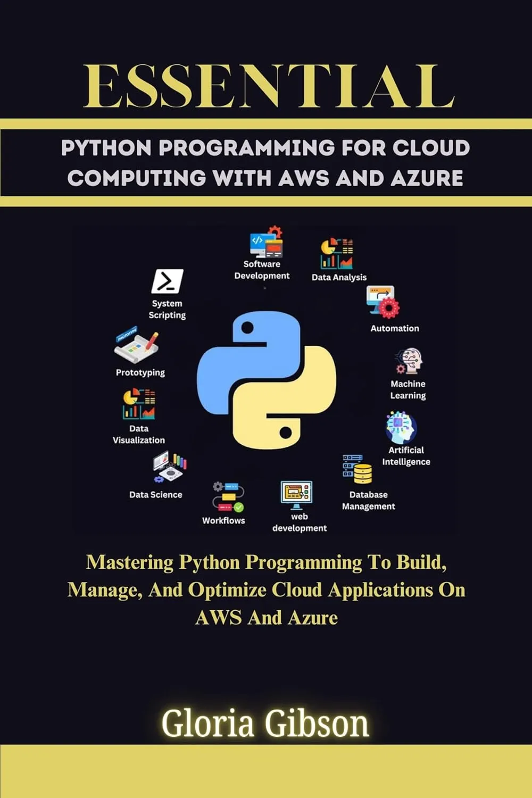
Task: Click the Data Visualization chart icon
Action: (139, 404)
